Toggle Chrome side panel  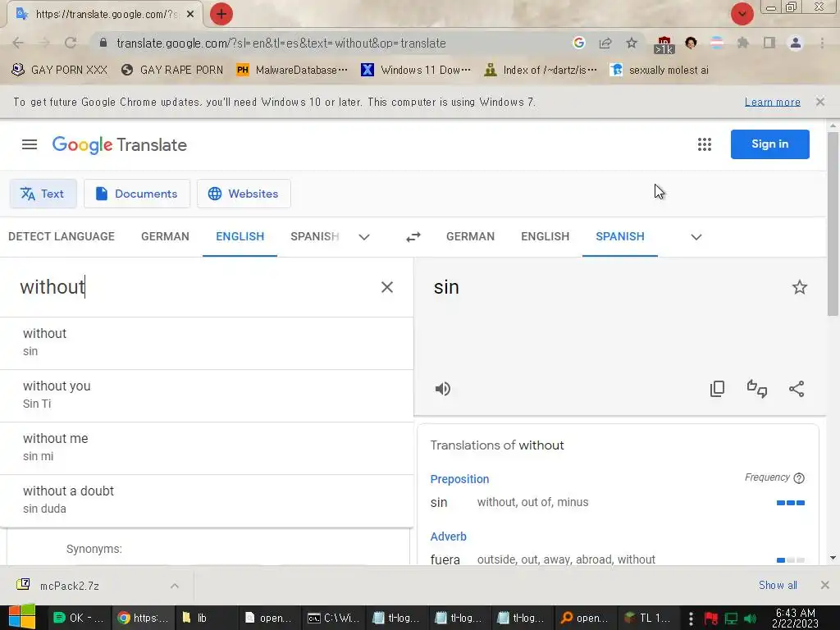(x=769, y=43)
